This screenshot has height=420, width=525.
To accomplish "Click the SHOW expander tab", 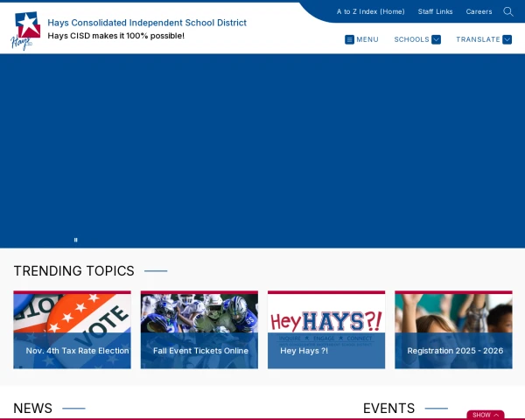I will click(485, 415).
